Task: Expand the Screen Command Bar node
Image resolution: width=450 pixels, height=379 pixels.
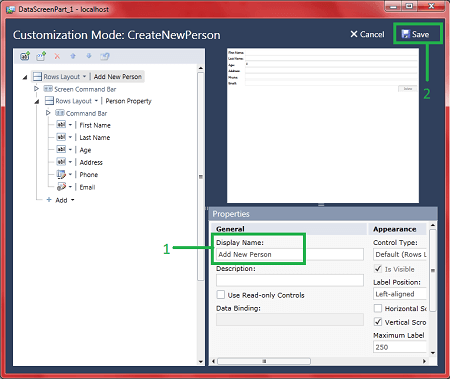Action: (36, 89)
